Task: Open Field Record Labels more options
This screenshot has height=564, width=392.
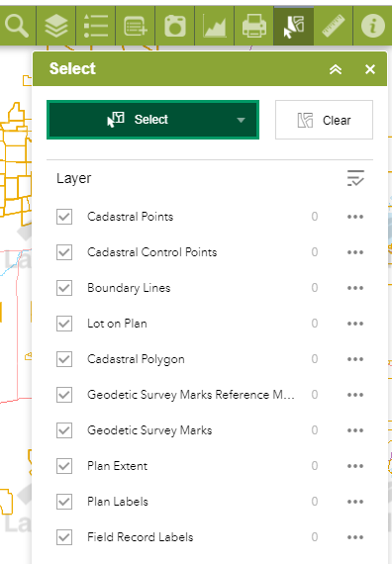Action: 355,537
